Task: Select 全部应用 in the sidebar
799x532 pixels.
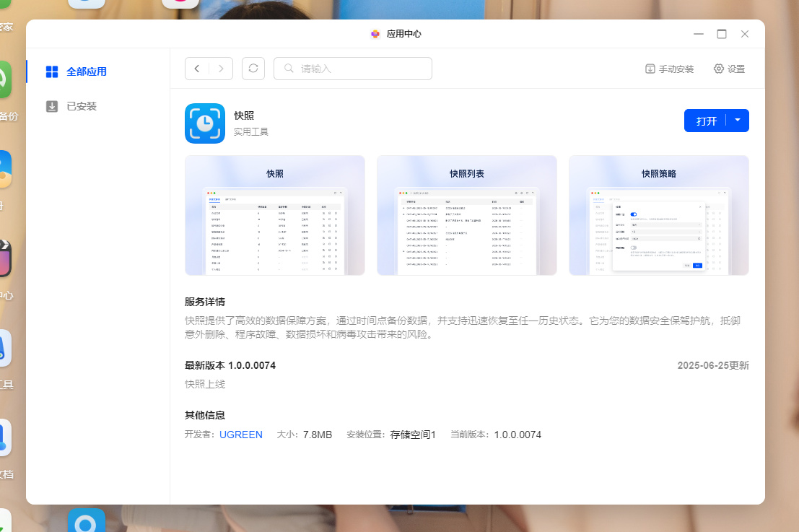Action: pyautogui.click(x=86, y=72)
